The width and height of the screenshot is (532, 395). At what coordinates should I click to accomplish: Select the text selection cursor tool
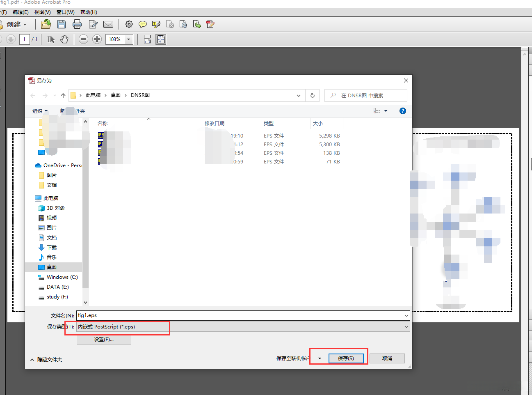(x=51, y=39)
